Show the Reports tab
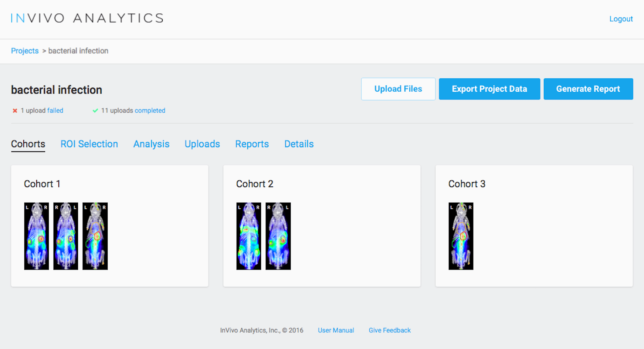 click(x=252, y=144)
